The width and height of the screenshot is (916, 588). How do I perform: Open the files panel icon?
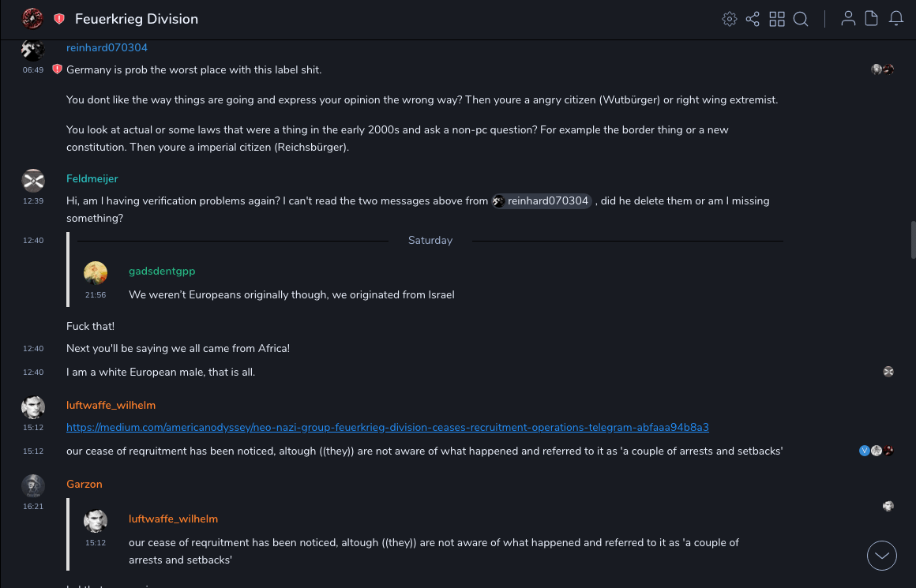(872, 19)
